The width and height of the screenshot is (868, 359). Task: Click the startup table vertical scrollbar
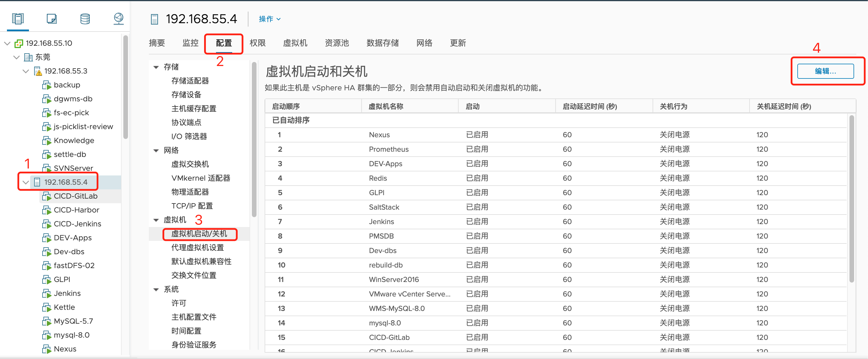[x=851, y=199]
